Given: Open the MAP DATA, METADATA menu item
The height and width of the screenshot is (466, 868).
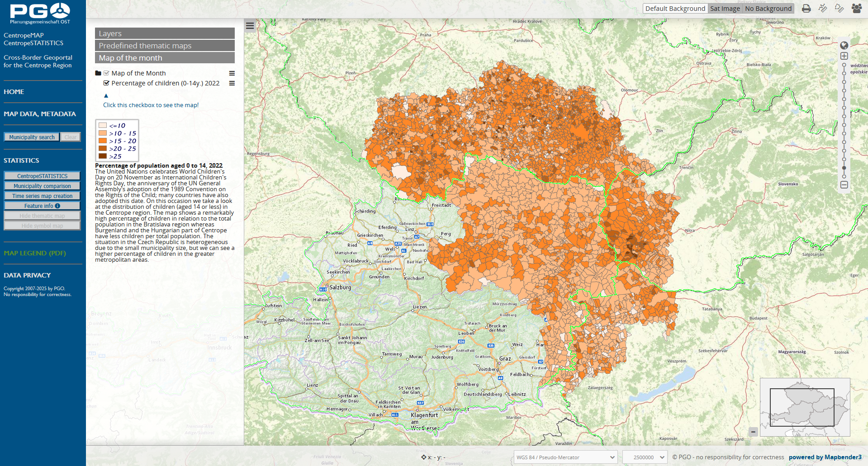Looking at the screenshot, I should (x=40, y=114).
